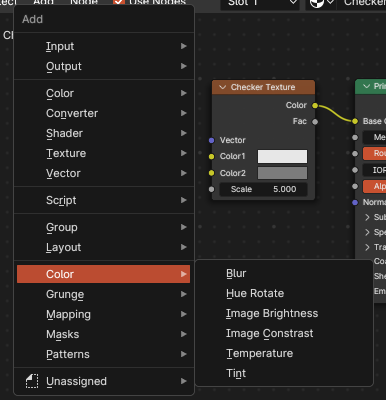Viewport: 386px width, 400px height.
Task: Click the Color2 input socket
Action: [211, 173]
